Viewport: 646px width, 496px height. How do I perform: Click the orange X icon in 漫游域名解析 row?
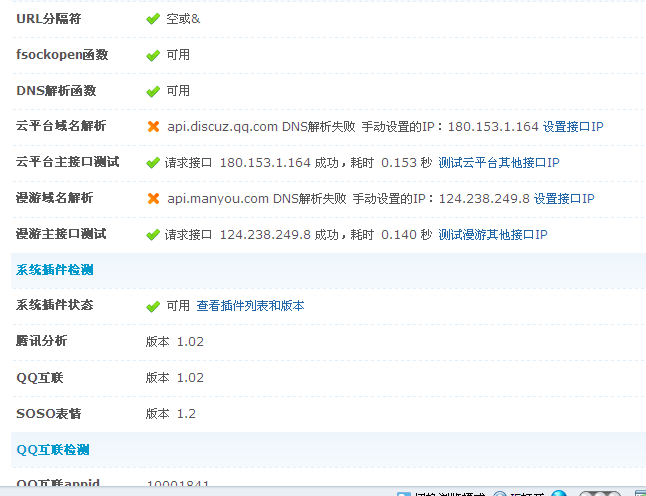point(154,199)
